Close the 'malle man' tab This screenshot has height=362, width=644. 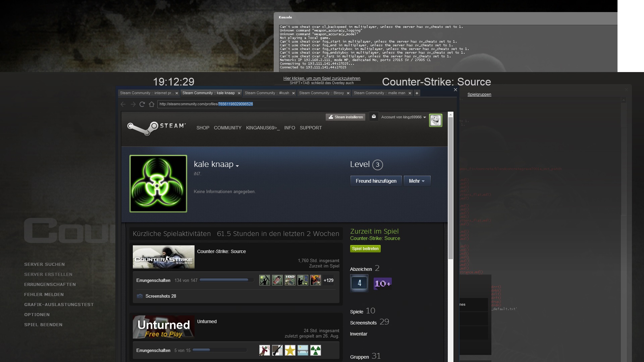[x=410, y=93]
